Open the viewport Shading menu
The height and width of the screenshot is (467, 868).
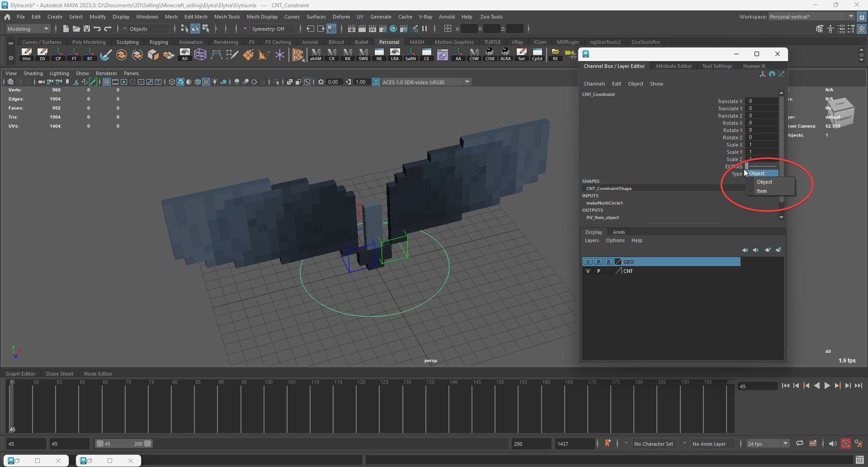33,73
